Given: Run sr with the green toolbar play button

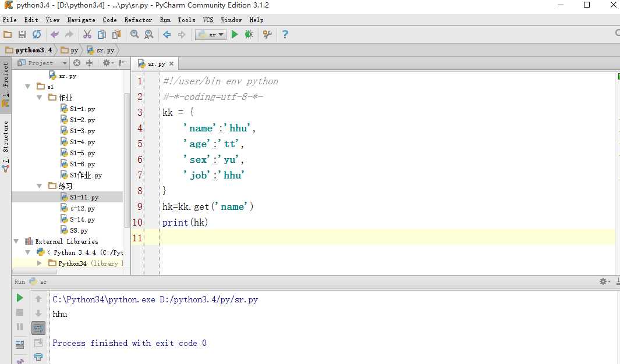Looking at the screenshot, I should (235, 35).
